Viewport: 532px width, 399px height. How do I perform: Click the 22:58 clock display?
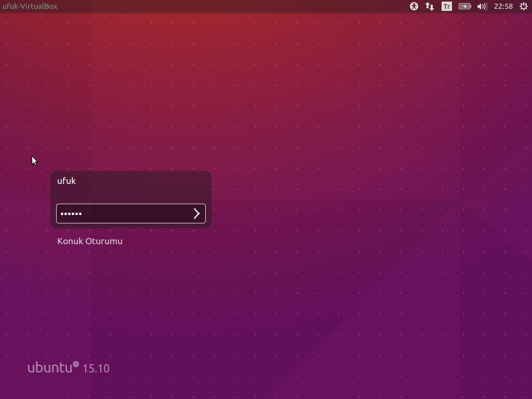point(503,6)
